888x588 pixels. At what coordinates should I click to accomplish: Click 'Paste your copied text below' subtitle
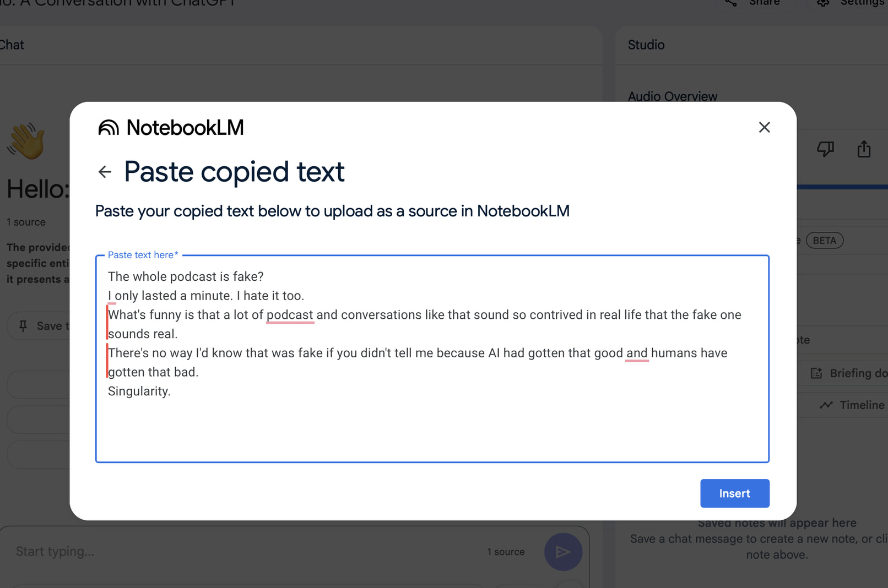point(332,211)
